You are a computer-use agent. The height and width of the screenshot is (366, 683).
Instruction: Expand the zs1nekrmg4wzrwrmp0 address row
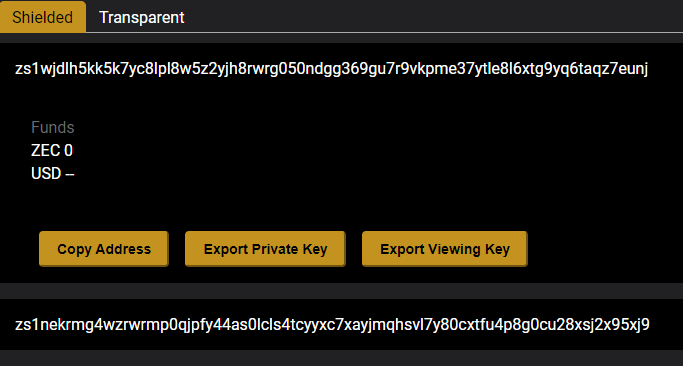point(342,325)
